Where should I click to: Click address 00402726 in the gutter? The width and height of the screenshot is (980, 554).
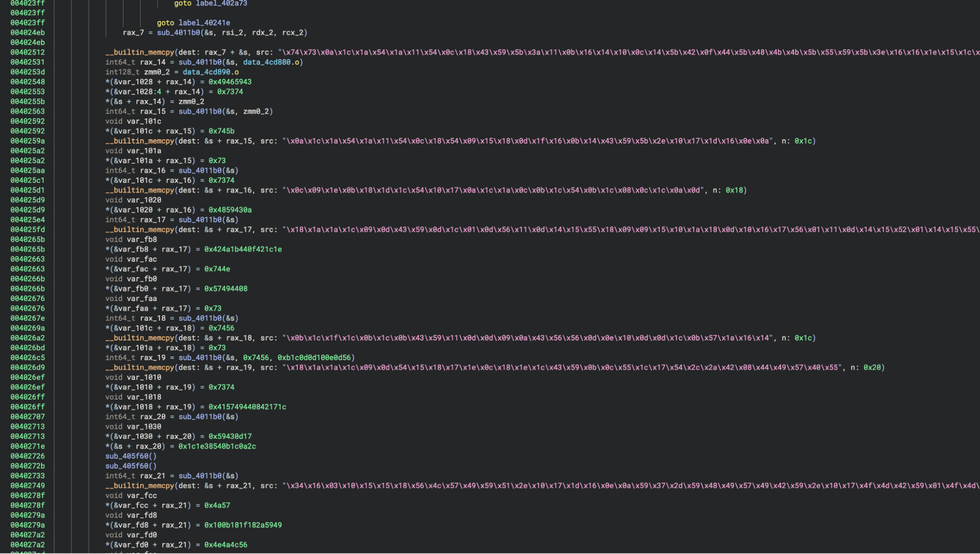coord(27,456)
